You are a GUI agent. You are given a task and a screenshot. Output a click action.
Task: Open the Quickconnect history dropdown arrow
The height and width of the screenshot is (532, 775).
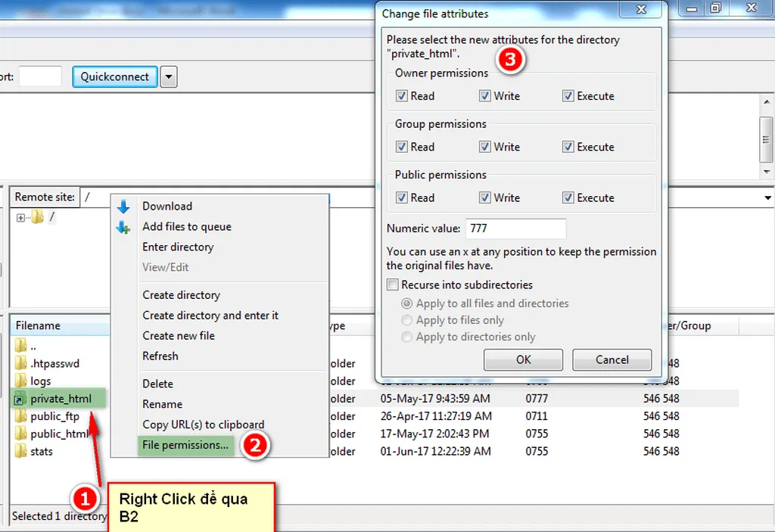click(x=169, y=76)
